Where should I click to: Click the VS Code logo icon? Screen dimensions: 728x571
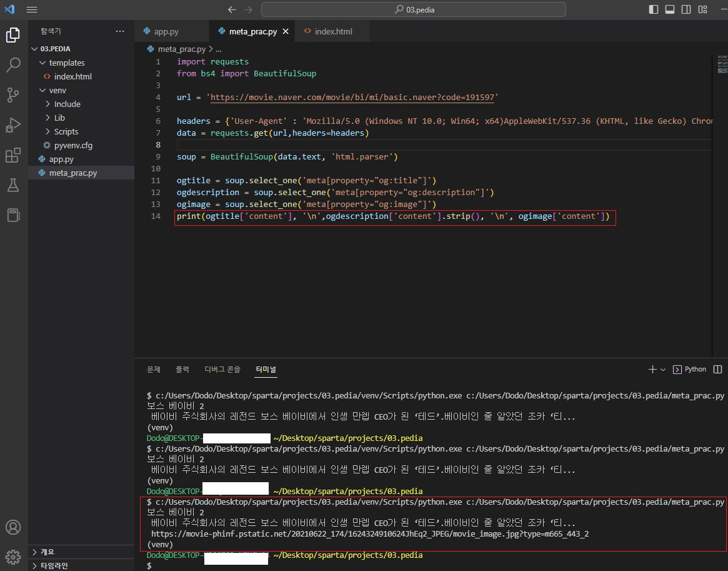(9, 9)
